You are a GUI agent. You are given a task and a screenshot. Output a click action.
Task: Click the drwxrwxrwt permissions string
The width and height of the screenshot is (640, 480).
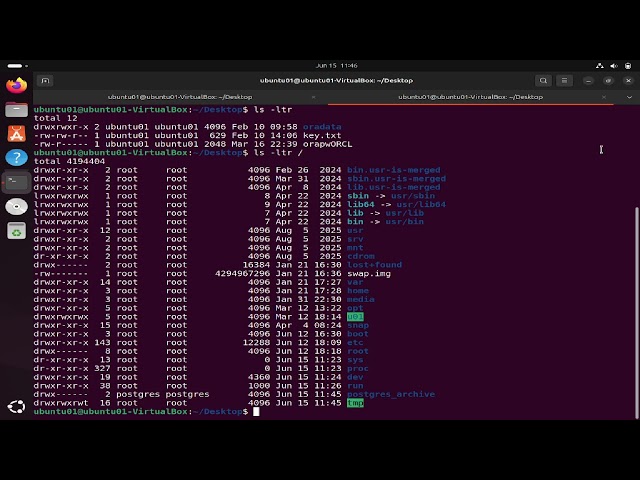point(61,403)
